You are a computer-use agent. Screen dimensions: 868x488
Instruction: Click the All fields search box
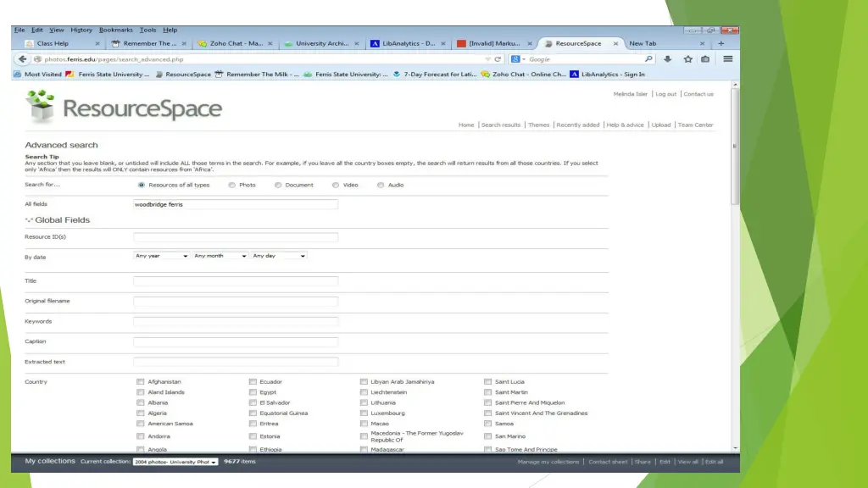236,204
